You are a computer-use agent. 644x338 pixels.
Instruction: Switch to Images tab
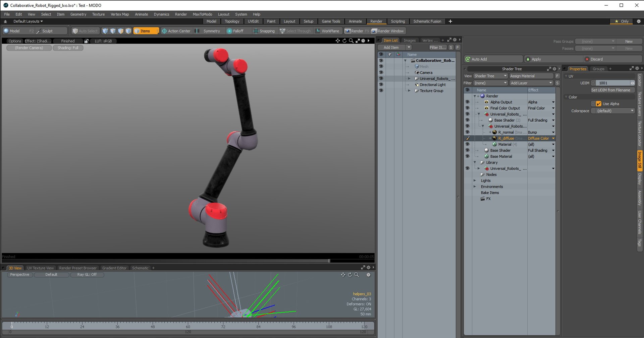(x=410, y=40)
